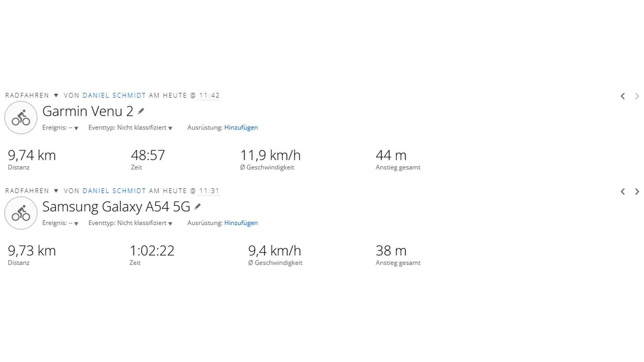Viewport: 644px width, 362px height.
Task: Open Radfahren activity type dropdown for Garmin activity
Action: pyautogui.click(x=56, y=96)
